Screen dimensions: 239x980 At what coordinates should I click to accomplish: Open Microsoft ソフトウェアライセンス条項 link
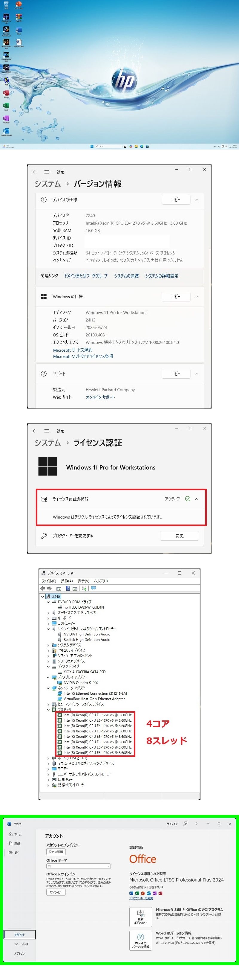point(83,356)
